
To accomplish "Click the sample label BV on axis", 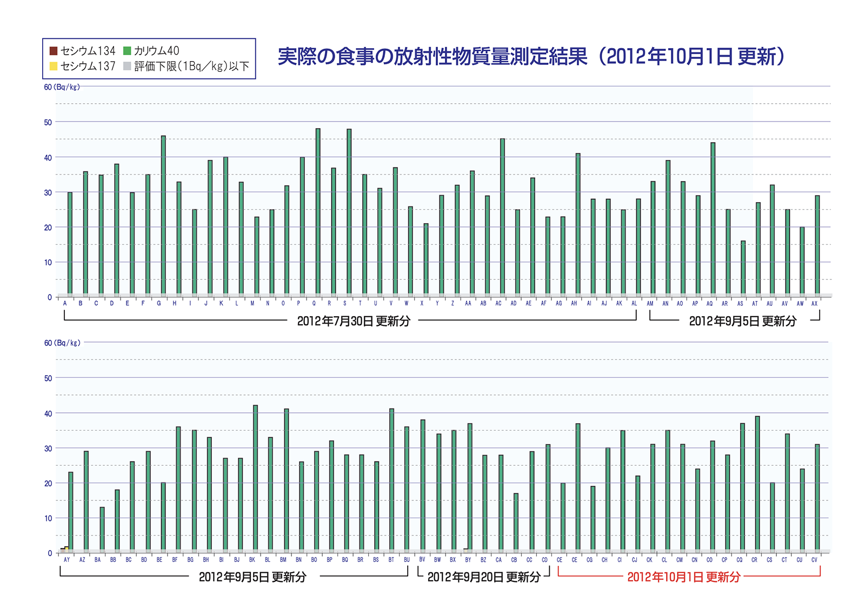I will point(422,560).
